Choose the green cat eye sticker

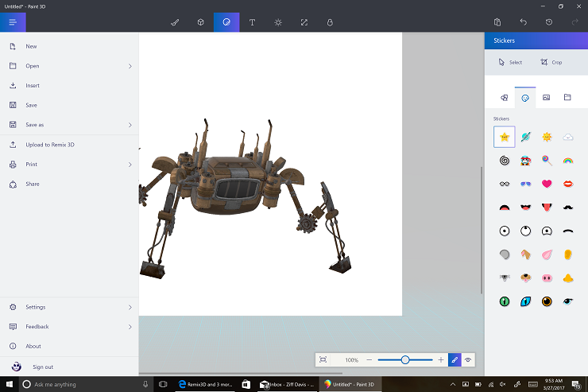[x=505, y=301]
